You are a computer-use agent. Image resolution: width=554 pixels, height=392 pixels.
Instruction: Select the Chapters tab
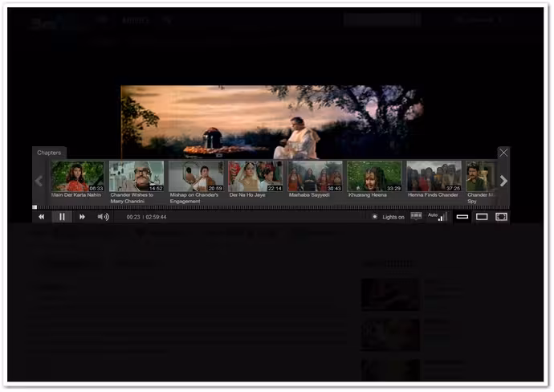[49, 153]
